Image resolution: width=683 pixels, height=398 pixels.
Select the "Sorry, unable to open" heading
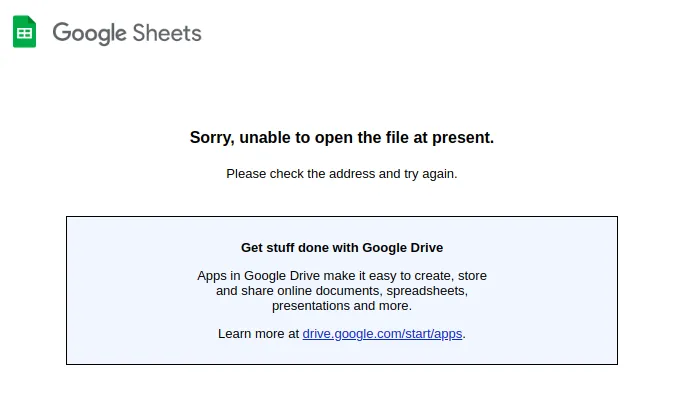342,137
